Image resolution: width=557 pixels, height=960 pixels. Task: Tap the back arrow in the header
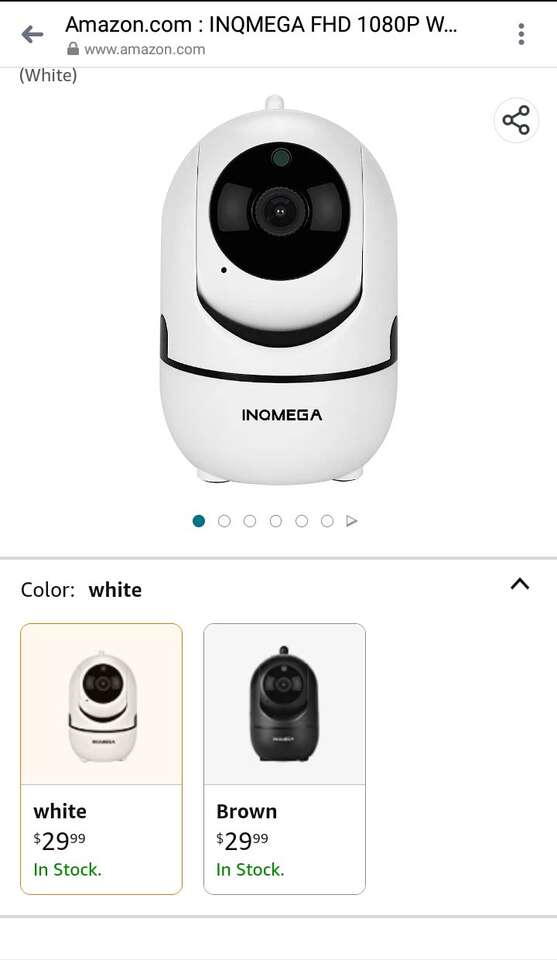(32, 34)
